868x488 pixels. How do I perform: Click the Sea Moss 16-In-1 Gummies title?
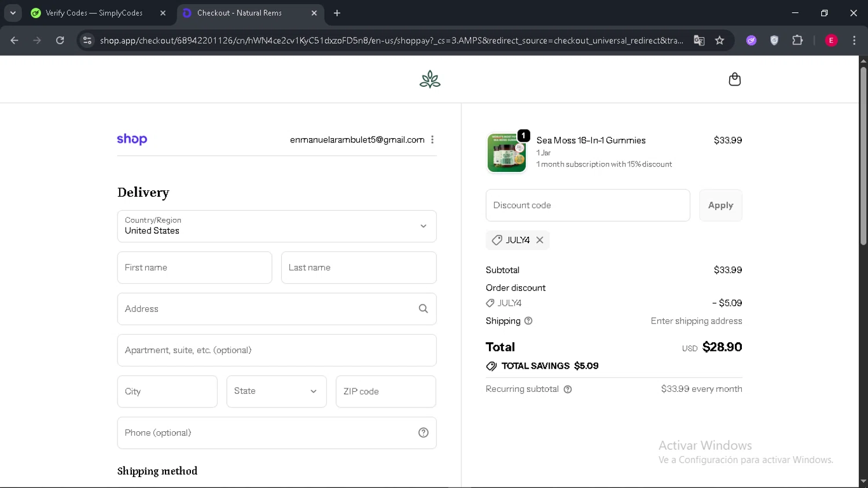click(591, 141)
